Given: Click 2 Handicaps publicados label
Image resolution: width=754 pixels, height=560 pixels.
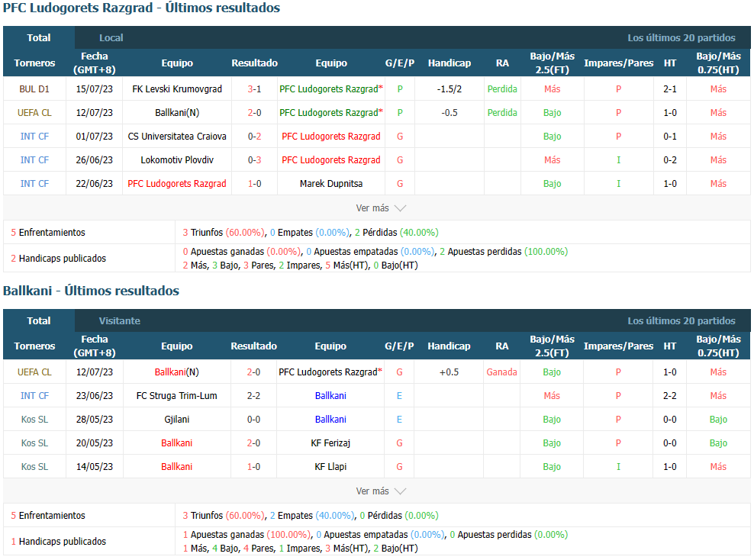Looking at the screenshot, I should point(58,259).
